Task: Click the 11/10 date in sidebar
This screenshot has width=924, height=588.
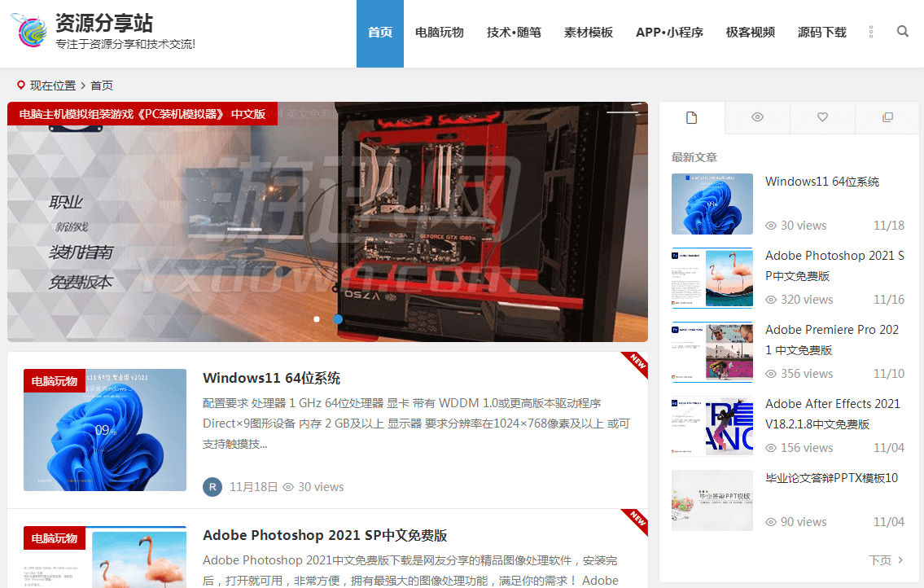Action: point(889,374)
